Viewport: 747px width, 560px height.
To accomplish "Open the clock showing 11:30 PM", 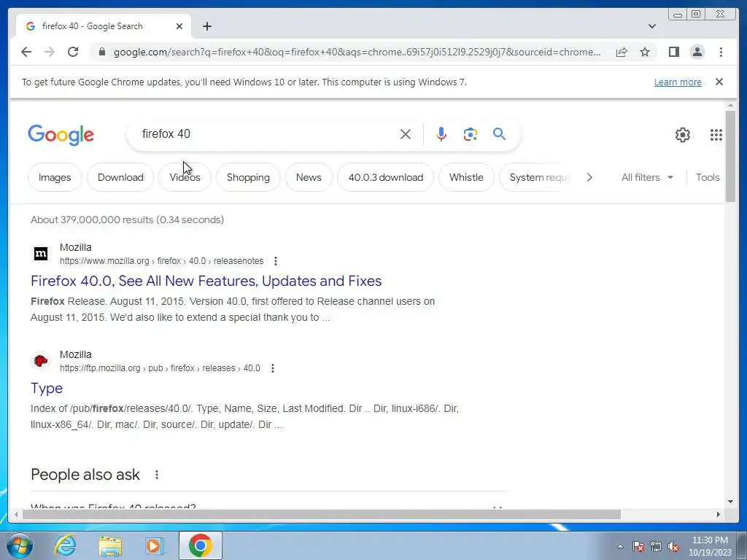I will (x=710, y=546).
